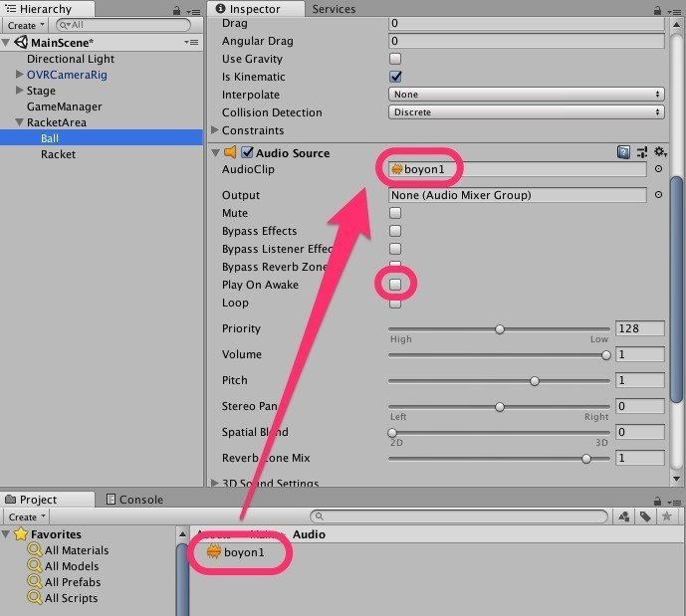The height and width of the screenshot is (616, 686).
Task: Select Directional Light in Hierarchy
Action: coord(71,59)
